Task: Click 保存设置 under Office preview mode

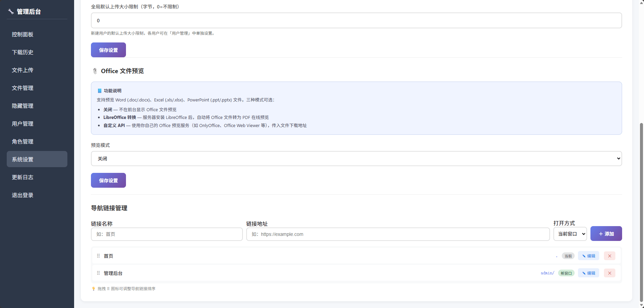Action: pyautogui.click(x=108, y=180)
